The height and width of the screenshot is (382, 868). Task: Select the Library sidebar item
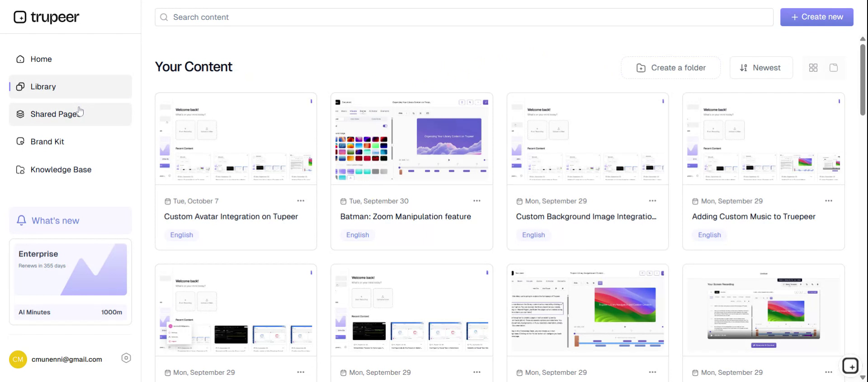pyautogui.click(x=70, y=87)
